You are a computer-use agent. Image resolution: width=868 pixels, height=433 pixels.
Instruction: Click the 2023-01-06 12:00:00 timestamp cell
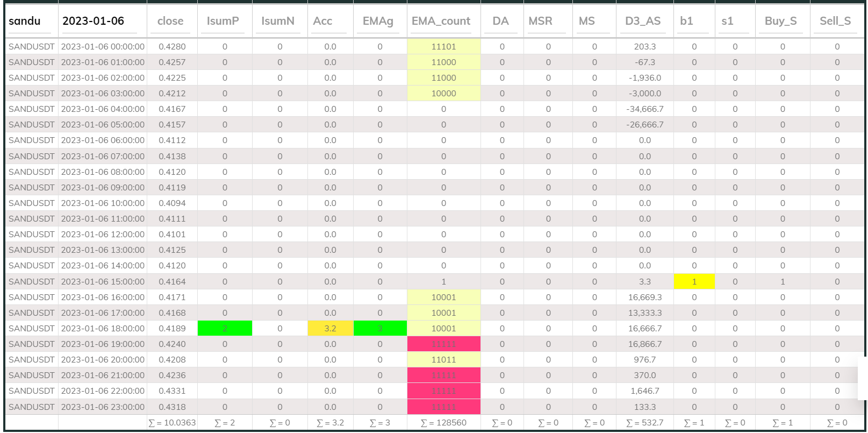coord(103,235)
